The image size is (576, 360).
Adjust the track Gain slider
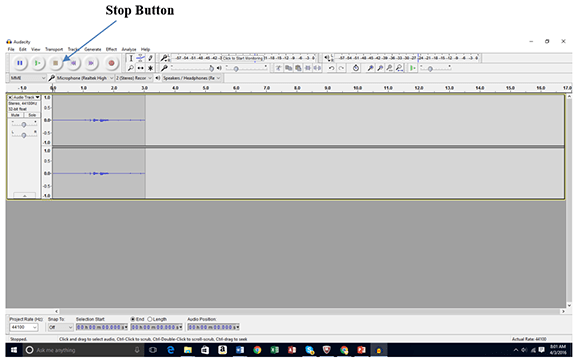24,125
